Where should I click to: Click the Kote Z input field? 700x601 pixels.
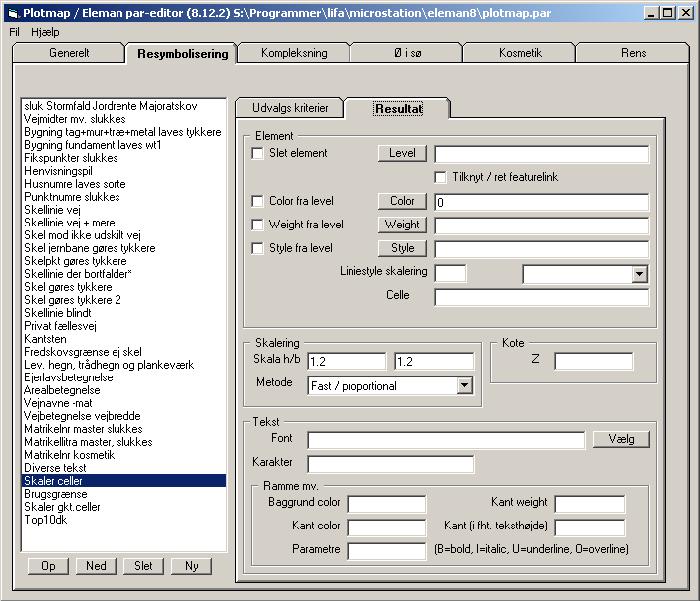[594, 361]
